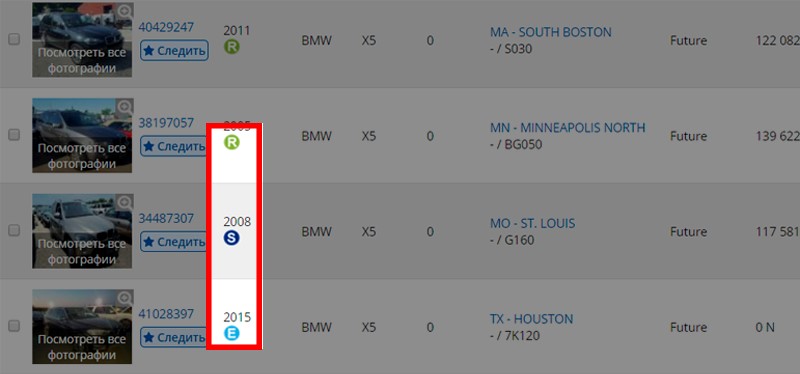The image size is (800, 374).
Task: Follow lot 40429247 with Следить button
Action: 174,51
